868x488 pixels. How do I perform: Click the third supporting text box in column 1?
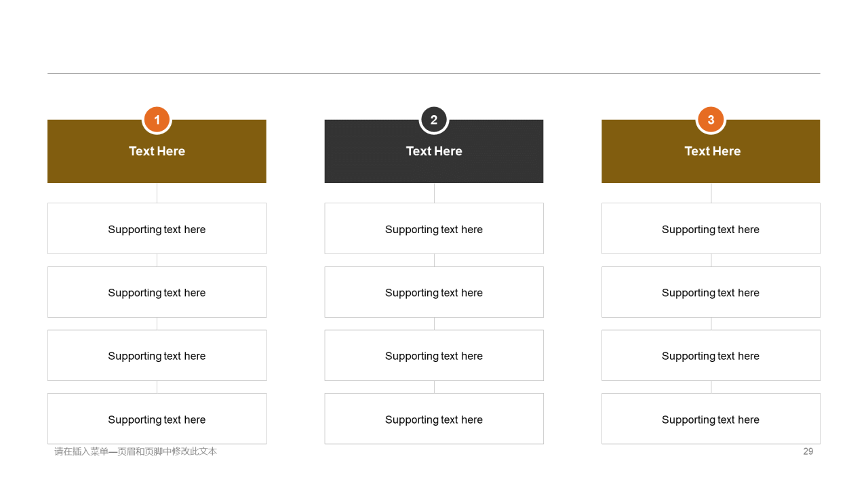click(157, 355)
